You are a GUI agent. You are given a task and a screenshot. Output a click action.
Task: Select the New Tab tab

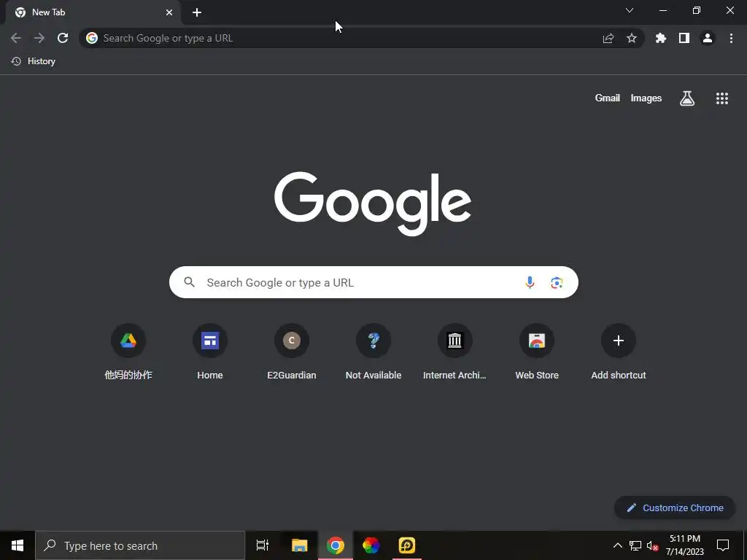[93, 12]
